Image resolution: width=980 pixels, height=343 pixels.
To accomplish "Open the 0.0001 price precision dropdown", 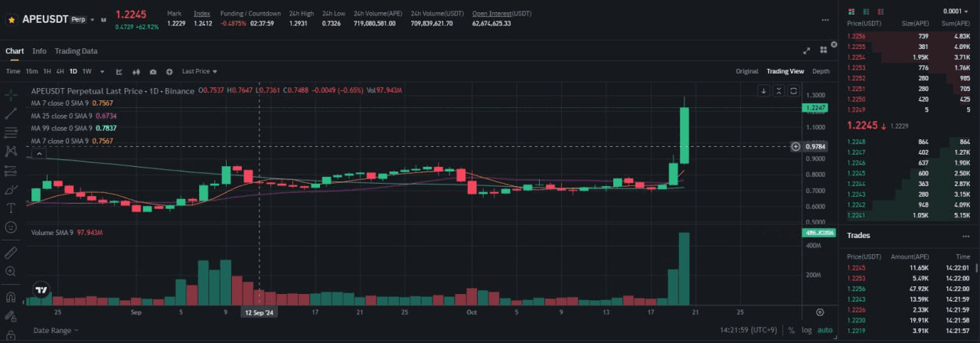I will click(954, 11).
